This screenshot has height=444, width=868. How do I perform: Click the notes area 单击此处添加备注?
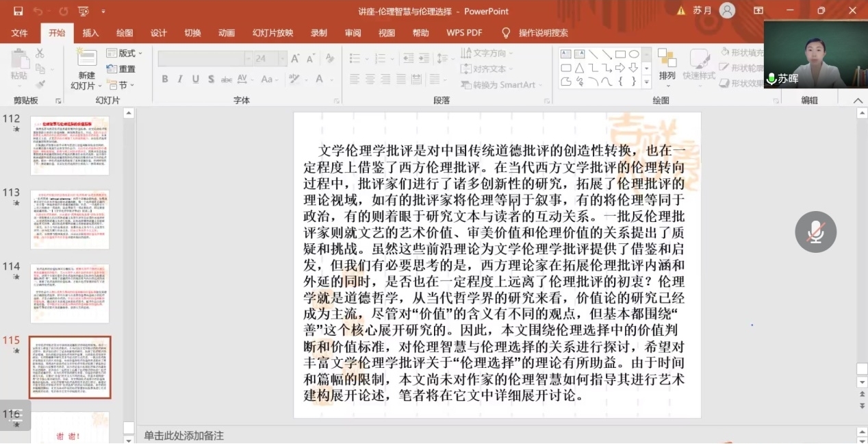[x=183, y=436]
